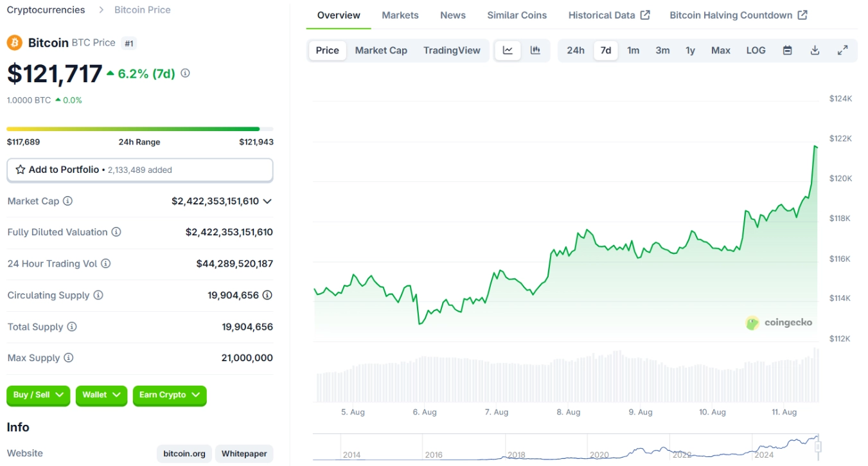Open the calendar date range picker
868x466 pixels.
(787, 50)
